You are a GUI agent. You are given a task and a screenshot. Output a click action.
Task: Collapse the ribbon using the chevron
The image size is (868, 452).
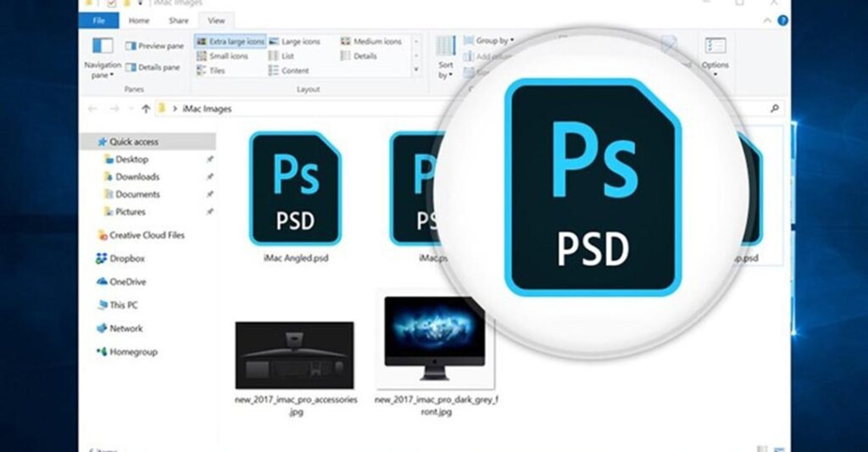coord(767,20)
